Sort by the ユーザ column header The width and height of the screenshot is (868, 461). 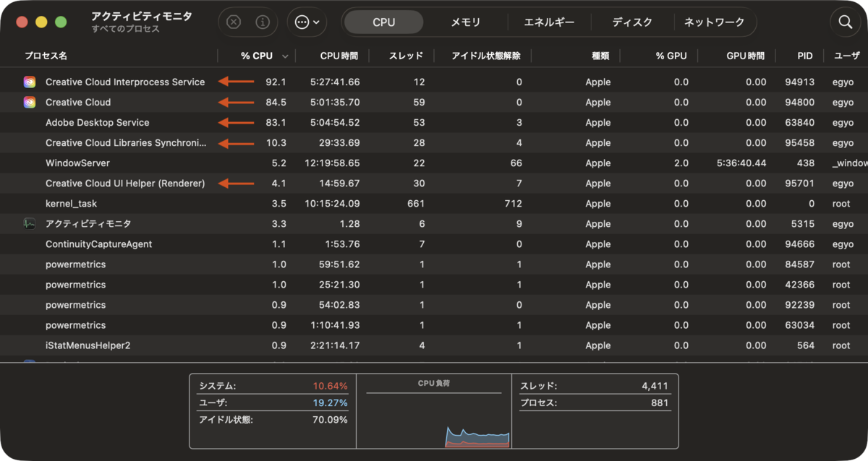pos(846,56)
